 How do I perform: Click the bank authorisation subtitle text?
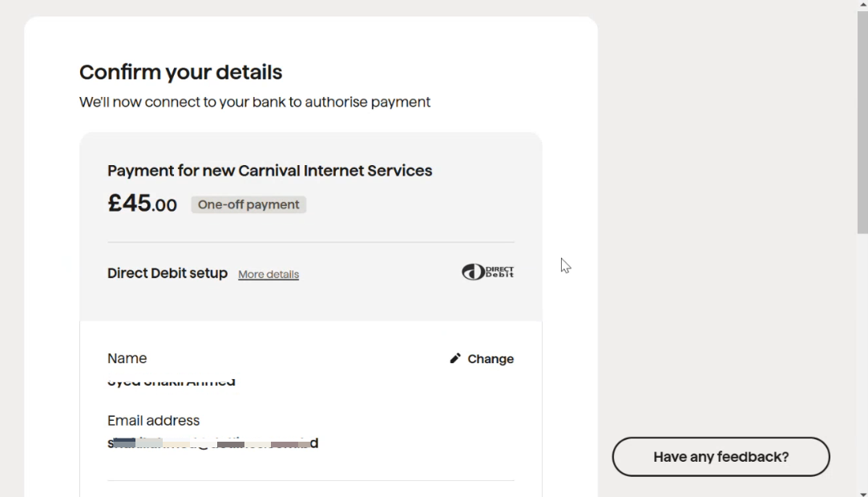(255, 103)
